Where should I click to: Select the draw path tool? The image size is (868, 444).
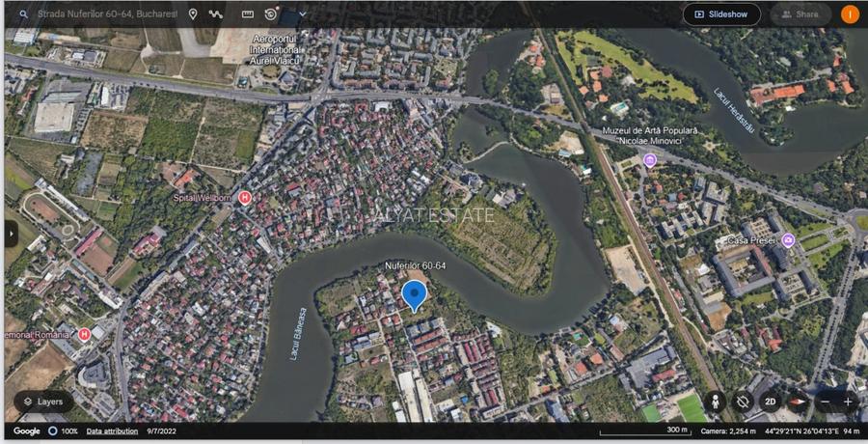[x=216, y=14]
